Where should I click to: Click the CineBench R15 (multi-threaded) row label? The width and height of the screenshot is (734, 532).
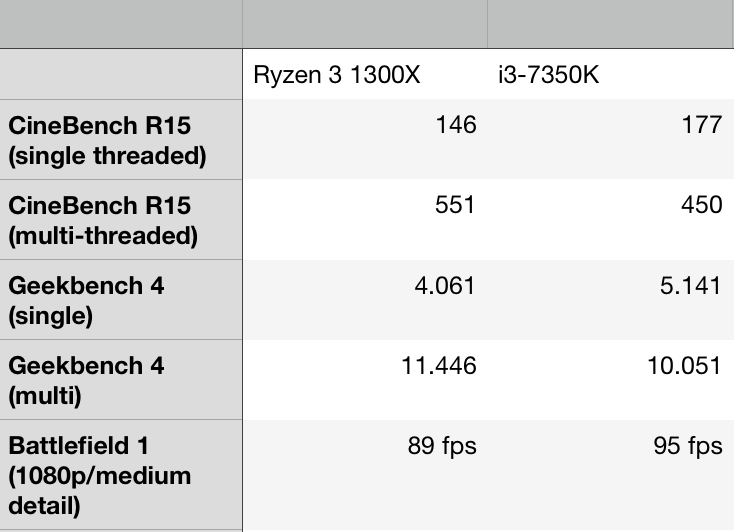[x=121, y=220]
